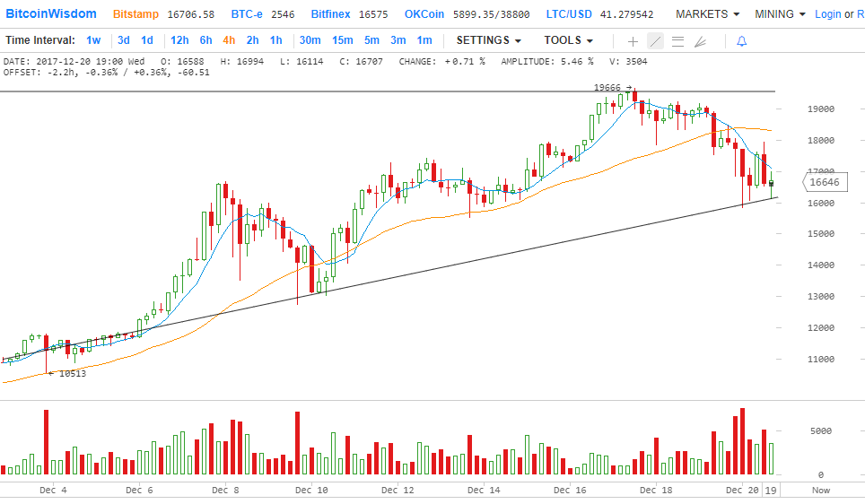This screenshot has width=865, height=504.
Task: Switch time interval to 1w
Action: tap(93, 40)
